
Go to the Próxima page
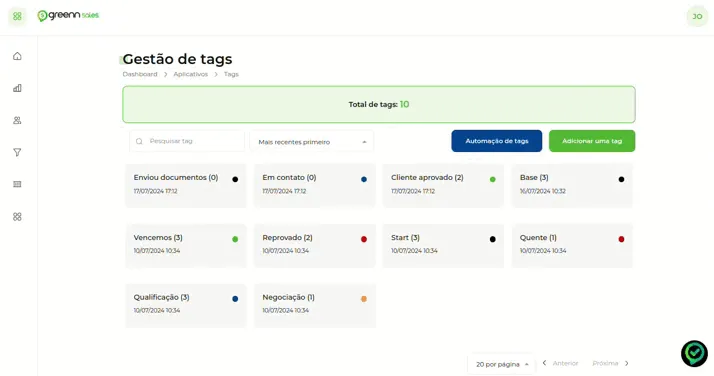point(611,363)
